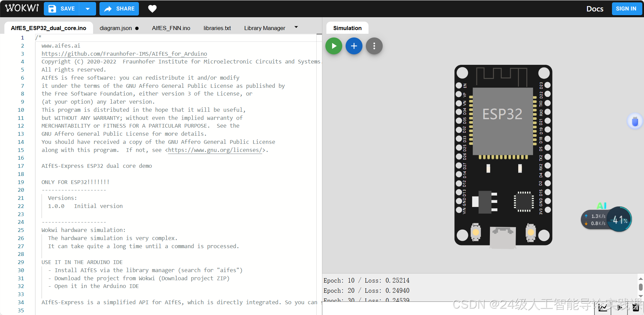Add a new part using the blue plus icon
This screenshot has height=315, width=644.
(354, 46)
